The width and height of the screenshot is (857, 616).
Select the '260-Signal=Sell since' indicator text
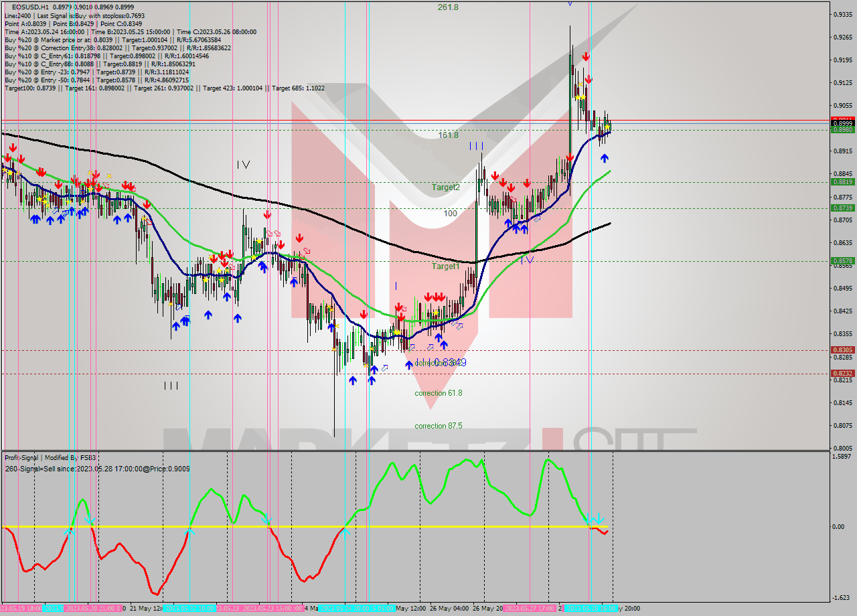pos(97,469)
